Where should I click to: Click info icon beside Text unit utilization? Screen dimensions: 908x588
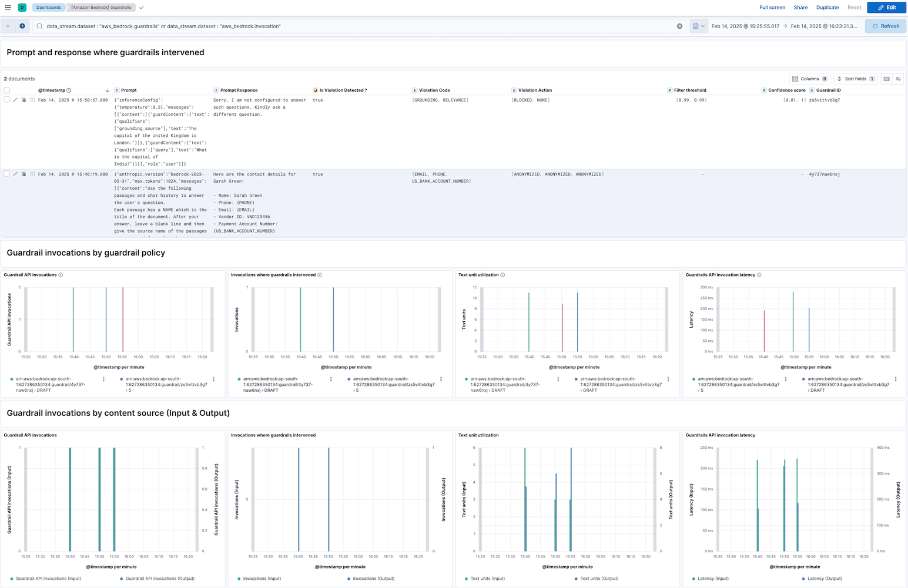(x=502, y=275)
